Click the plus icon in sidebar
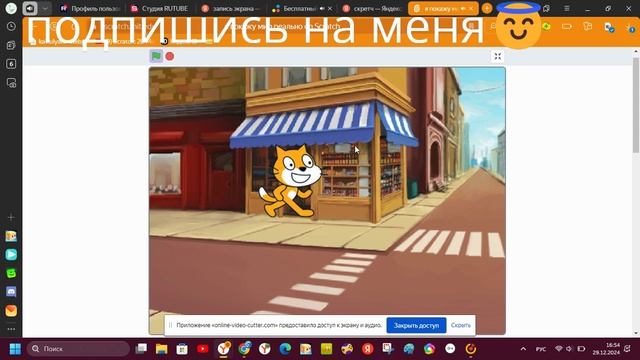The width and height of the screenshot is (640, 360). (11, 217)
